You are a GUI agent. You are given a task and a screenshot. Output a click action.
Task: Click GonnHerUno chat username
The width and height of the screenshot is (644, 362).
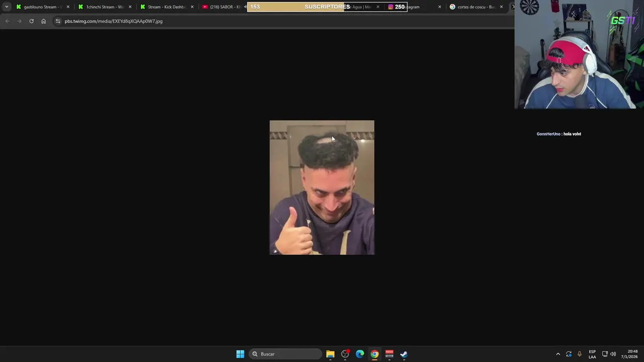[548, 134]
